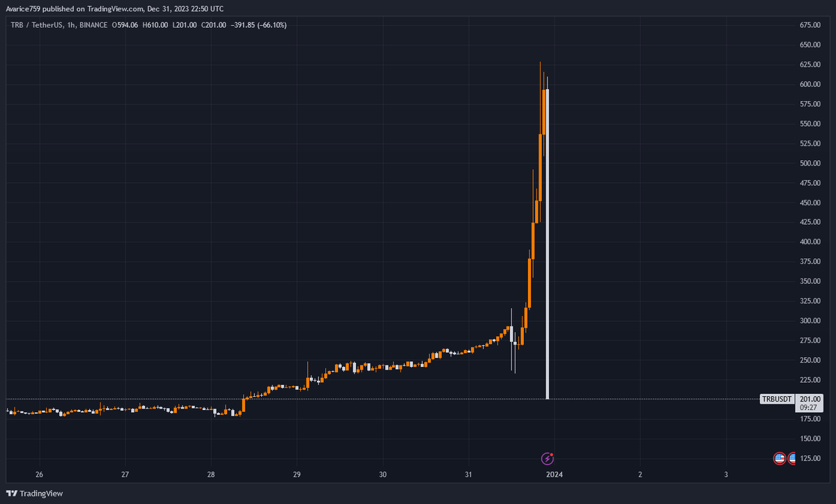Click the 175.00 price axis label

(810, 419)
